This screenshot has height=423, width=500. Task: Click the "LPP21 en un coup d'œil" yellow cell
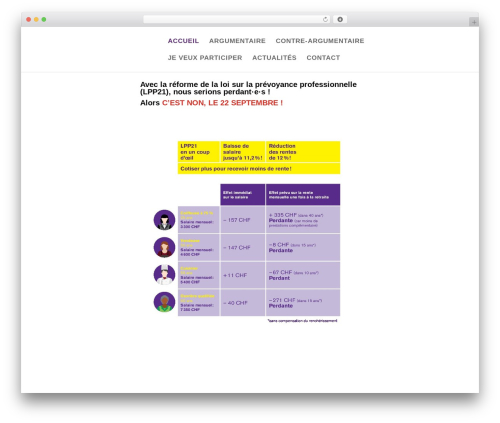coord(199,152)
